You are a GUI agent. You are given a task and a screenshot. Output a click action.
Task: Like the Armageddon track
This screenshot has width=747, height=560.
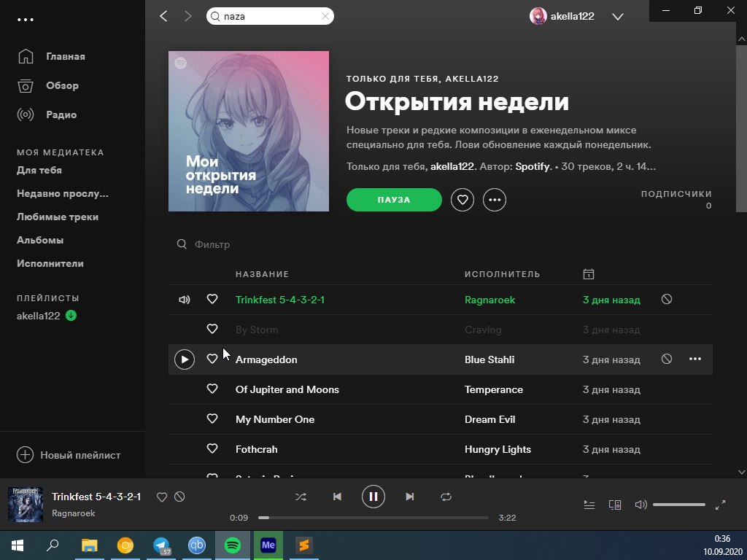[212, 359]
